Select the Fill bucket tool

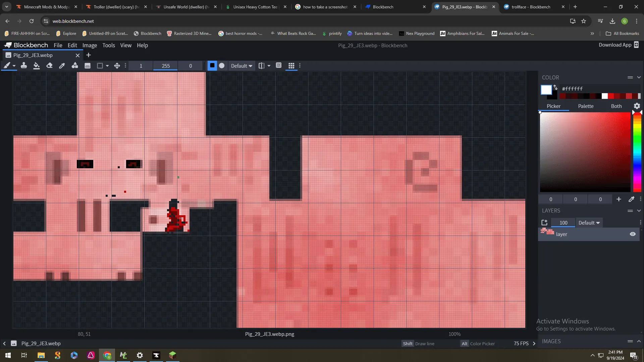point(37,66)
